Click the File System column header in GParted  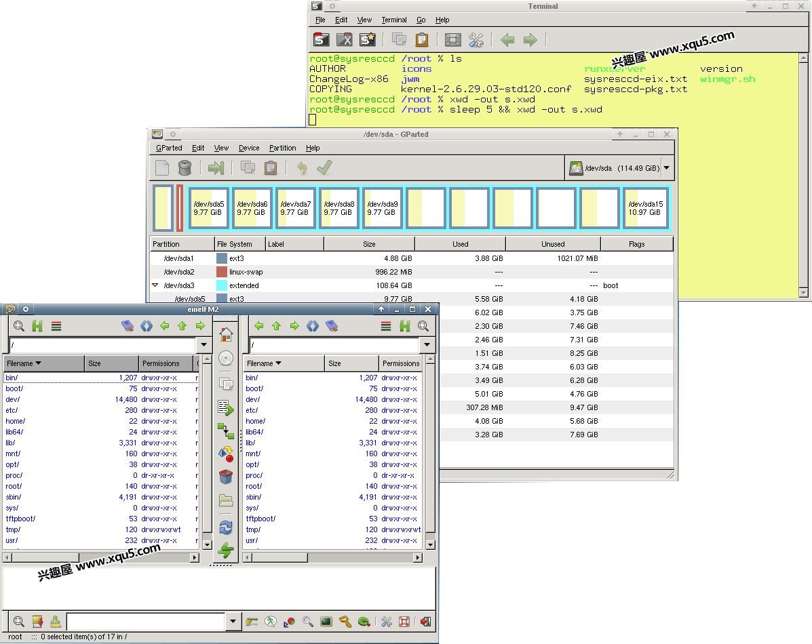click(x=239, y=244)
